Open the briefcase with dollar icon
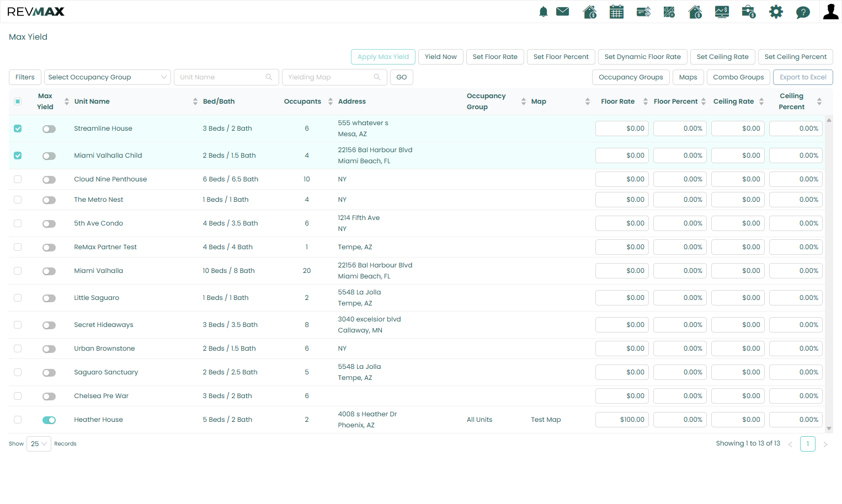Viewport: 842px width, 504px height. point(749,12)
